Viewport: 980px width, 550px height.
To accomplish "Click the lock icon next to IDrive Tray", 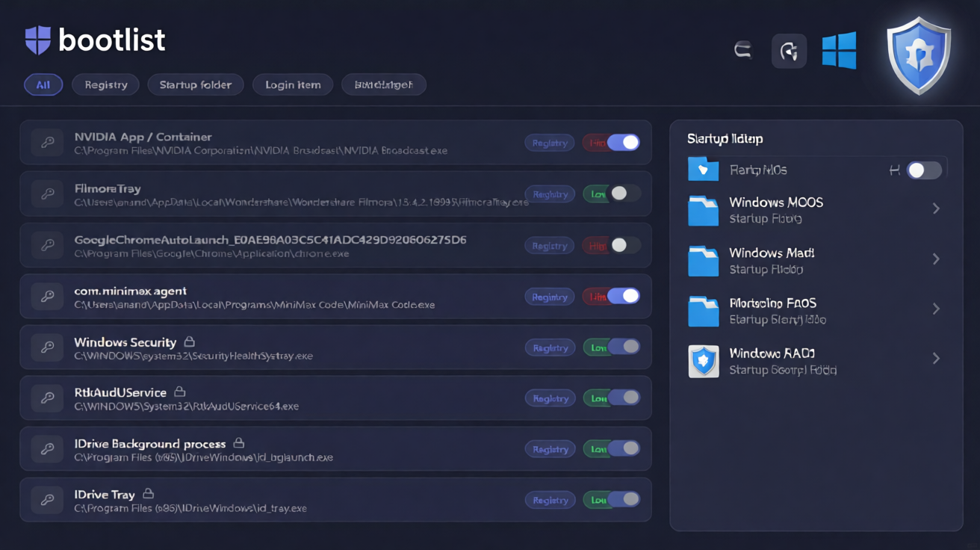I will click(148, 493).
